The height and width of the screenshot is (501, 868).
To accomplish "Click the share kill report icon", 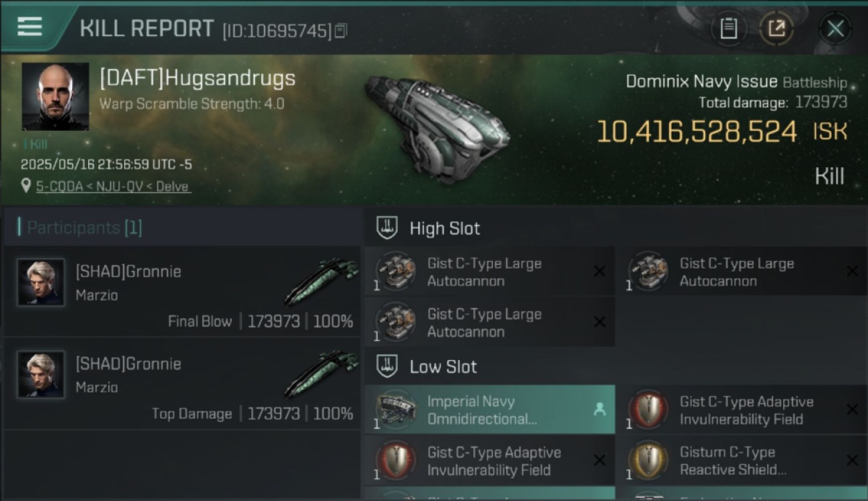I will (777, 29).
